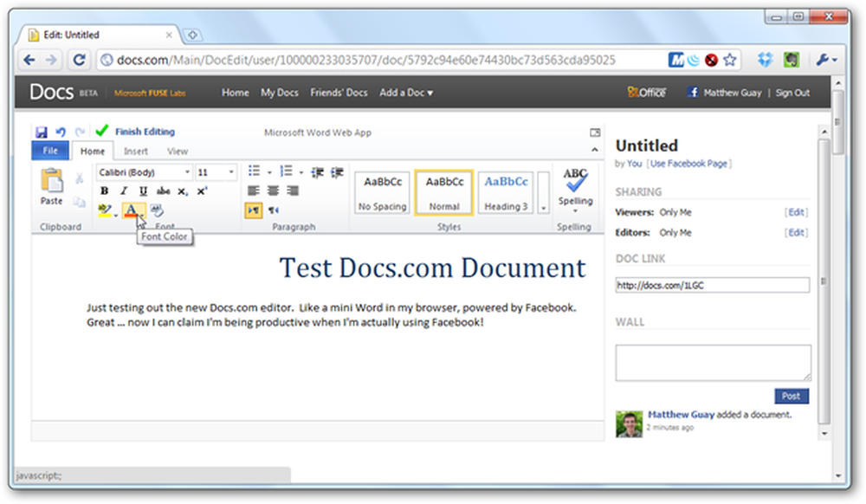Click the Redo arrow icon
This screenshot has height=504, width=866.
80,132
